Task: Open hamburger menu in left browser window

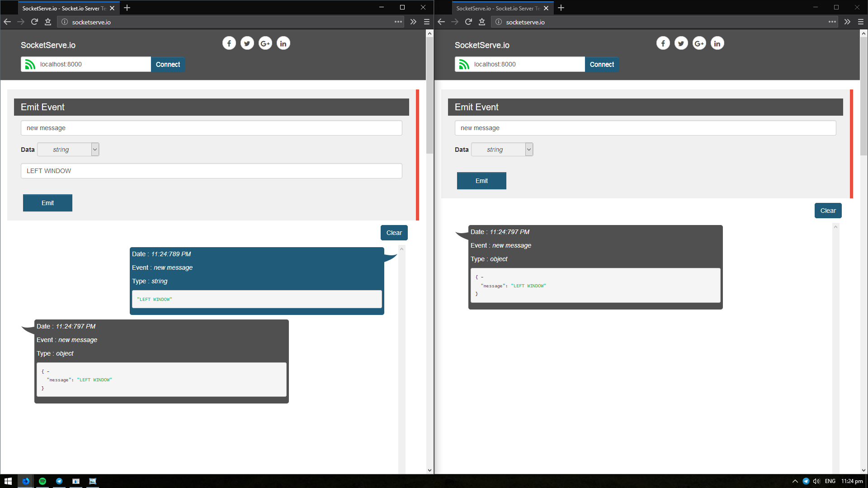Action: click(x=427, y=22)
